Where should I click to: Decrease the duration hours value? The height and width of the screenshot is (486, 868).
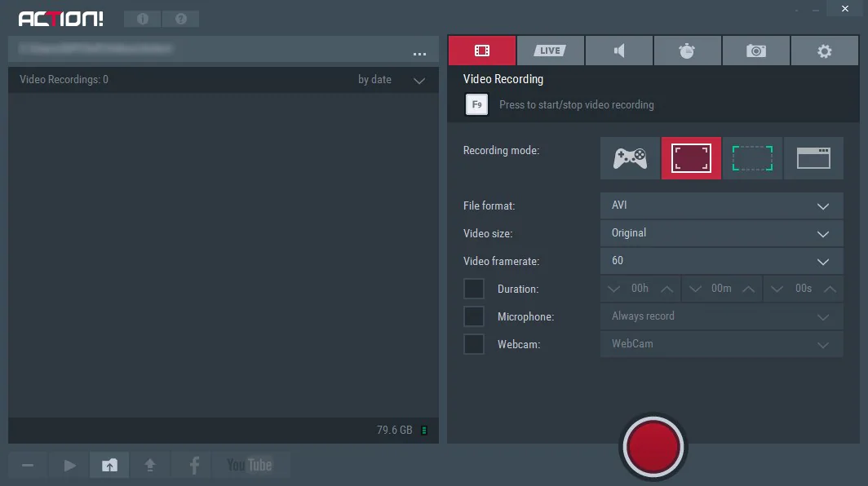click(x=613, y=289)
